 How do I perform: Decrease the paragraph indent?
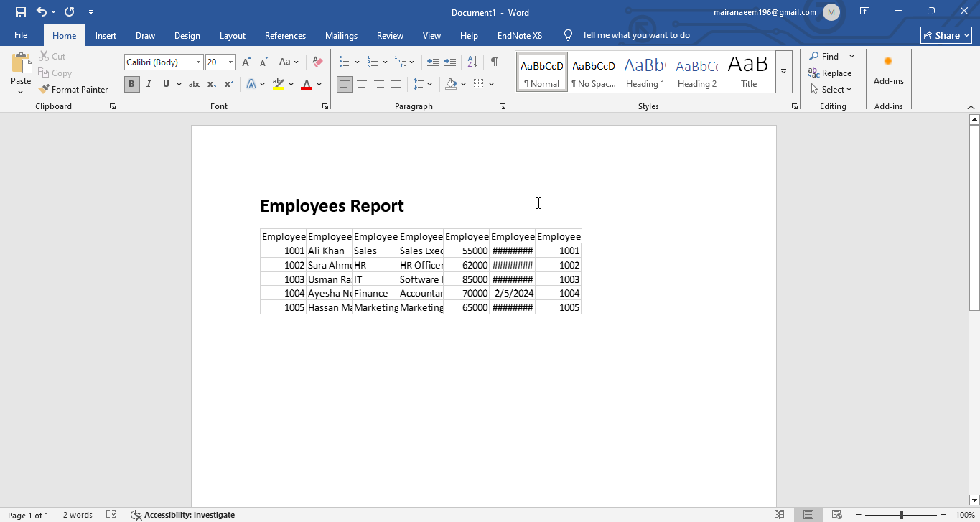(432, 62)
